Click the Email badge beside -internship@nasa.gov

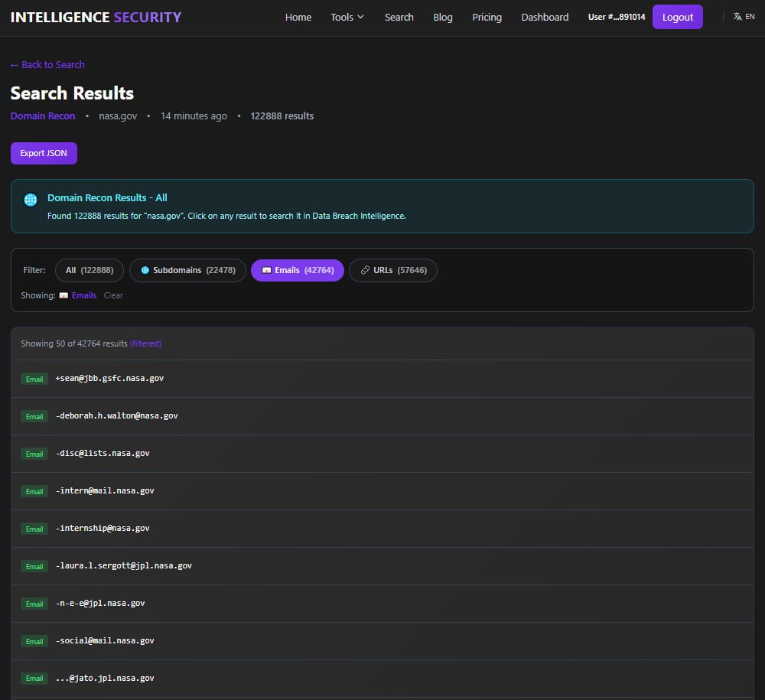click(x=34, y=529)
